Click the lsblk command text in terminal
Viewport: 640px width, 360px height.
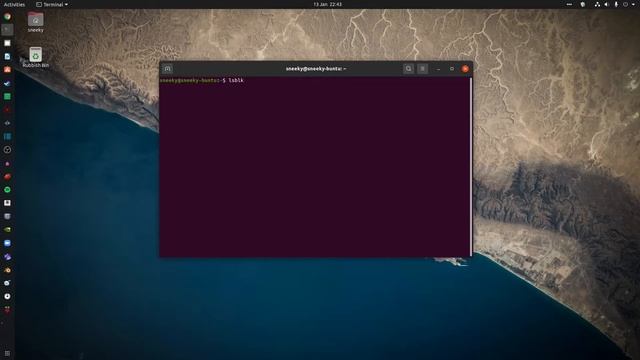(x=236, y=80)
